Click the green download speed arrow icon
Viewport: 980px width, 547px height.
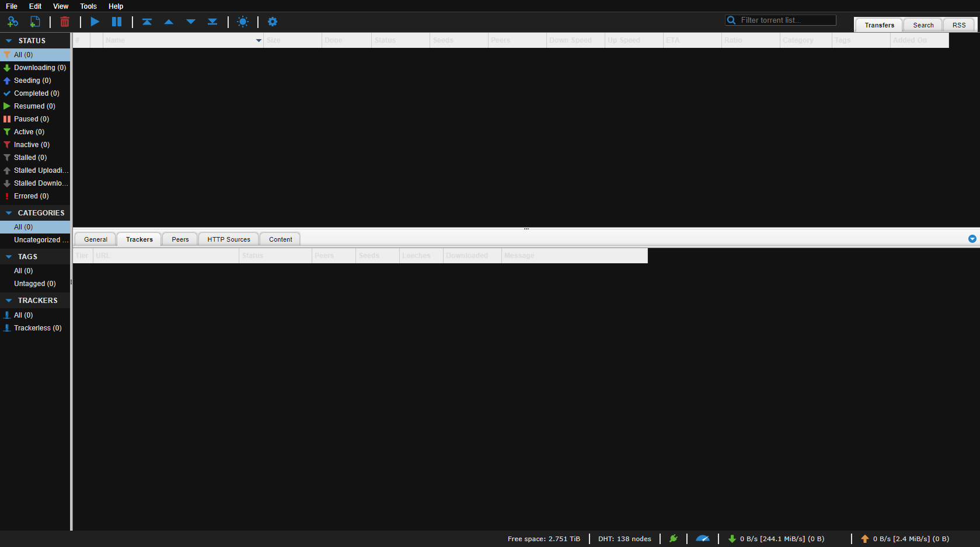click(x=732, y=539)
